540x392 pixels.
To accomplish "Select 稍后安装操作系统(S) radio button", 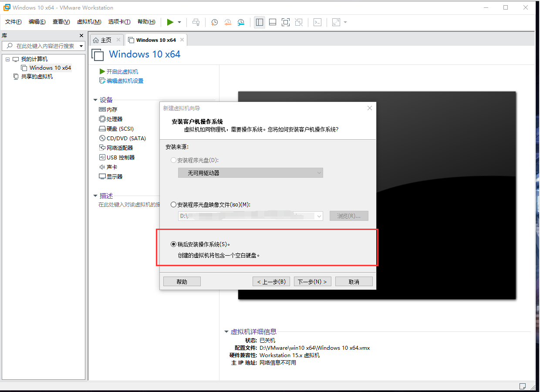I will click(x=174, y=244).
